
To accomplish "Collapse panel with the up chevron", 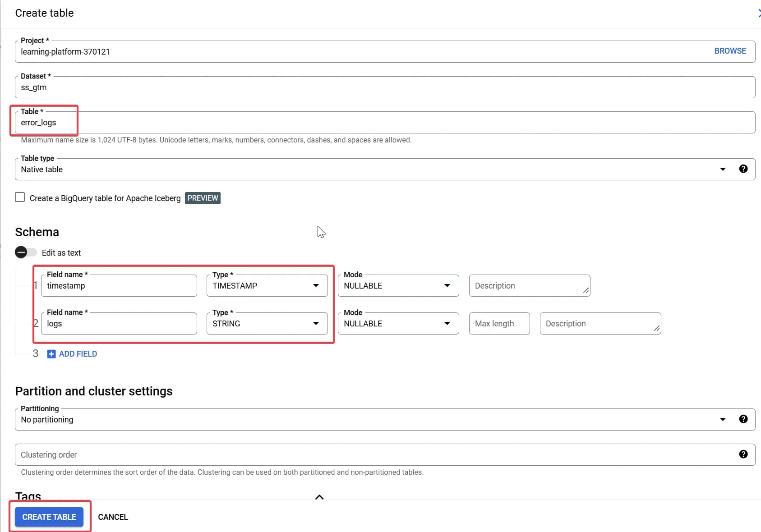I will 319,497.
